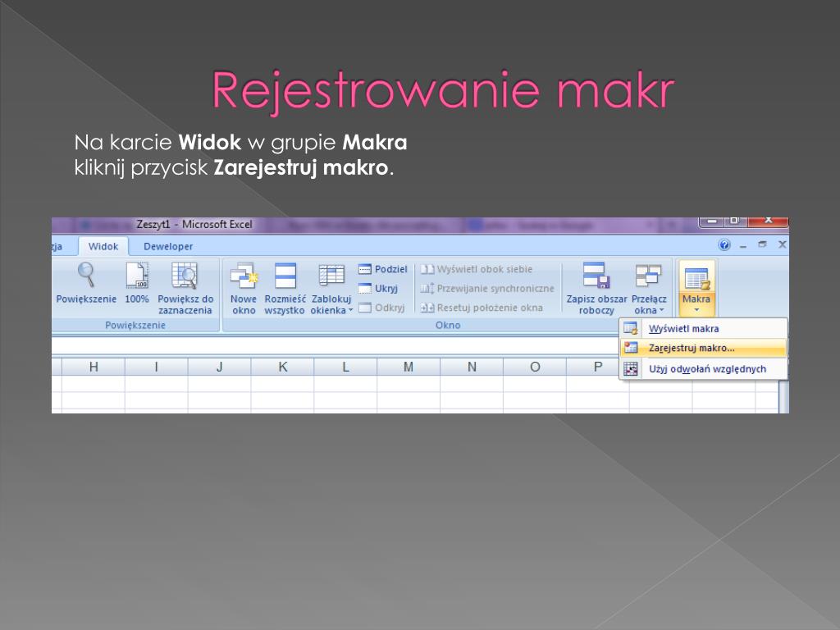Arrange windows with Rozmieść wszystko
Screen dimensions: 840x630
click(x=285, y=289)
